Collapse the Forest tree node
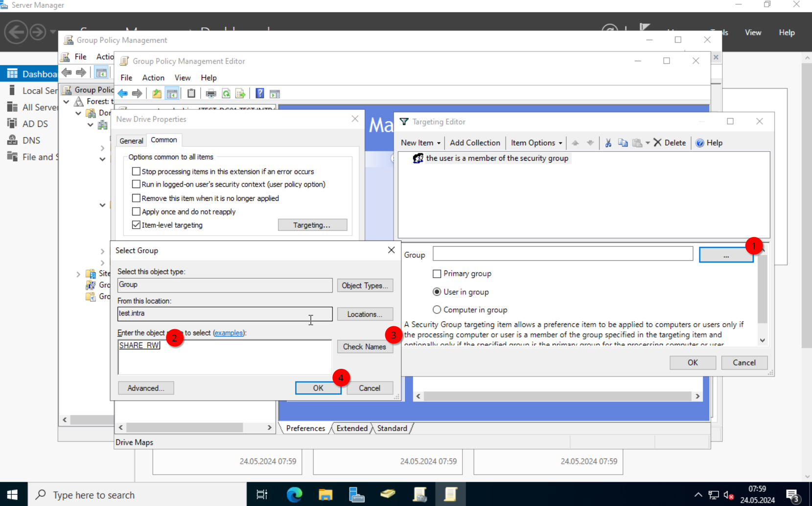This screenshot has width=812, height=506. [x=67, y=101]
